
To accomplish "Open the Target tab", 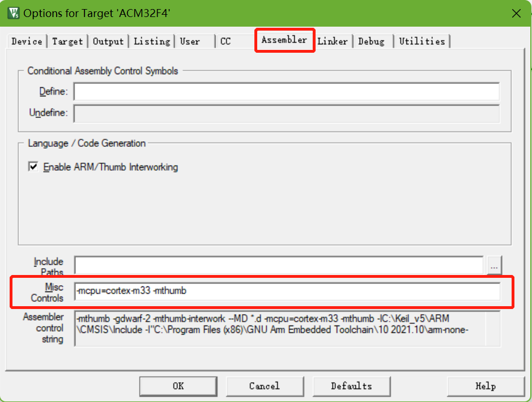I will coord(67,41).
